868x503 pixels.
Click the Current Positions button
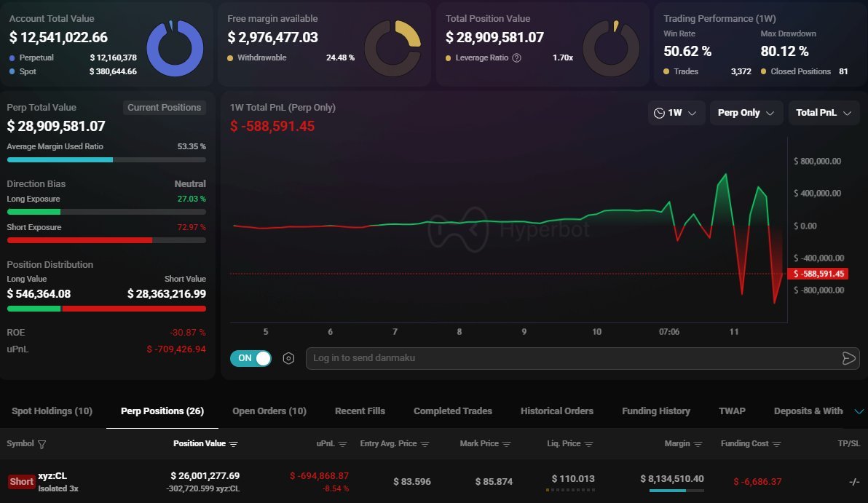point(165,107)
